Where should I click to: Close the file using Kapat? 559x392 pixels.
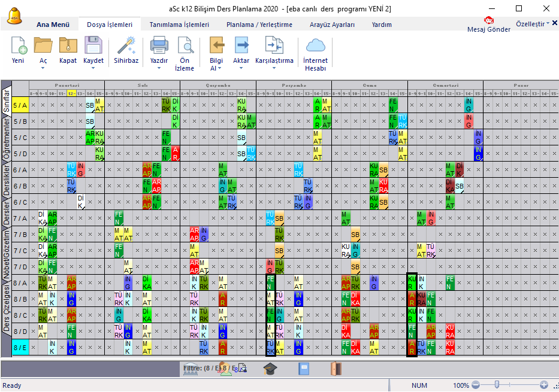coord(68,50)
